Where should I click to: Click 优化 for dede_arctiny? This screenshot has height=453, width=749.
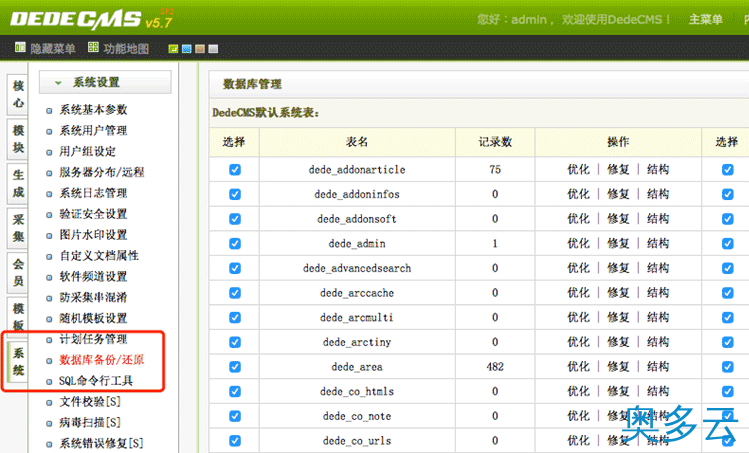578,342
